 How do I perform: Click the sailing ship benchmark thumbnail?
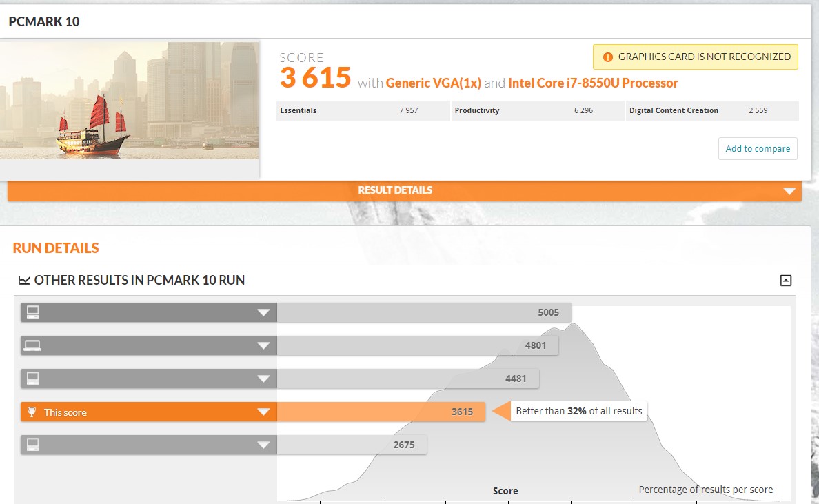pos(129,101)
